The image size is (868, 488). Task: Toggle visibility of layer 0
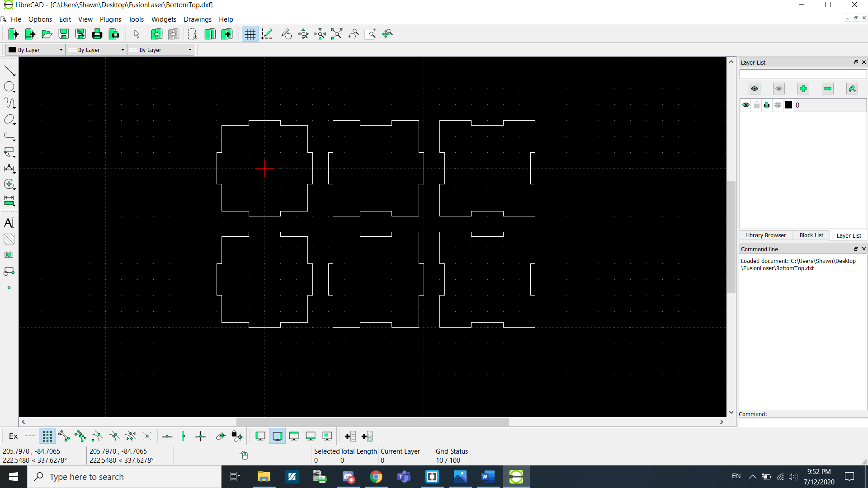coord(746,105)
